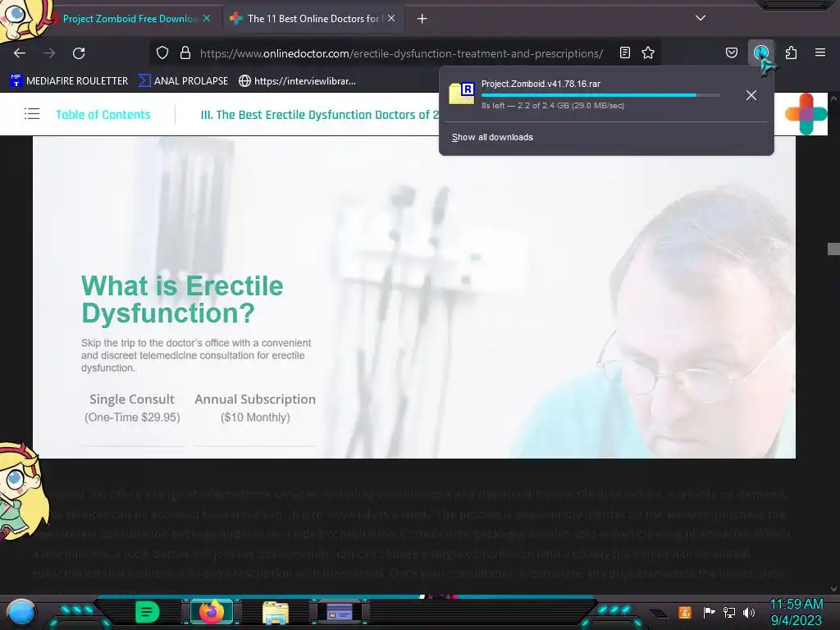The image size is (840, 630).
Task: Cancel the Project.Zomboid download
Action: tap(751, 95)
